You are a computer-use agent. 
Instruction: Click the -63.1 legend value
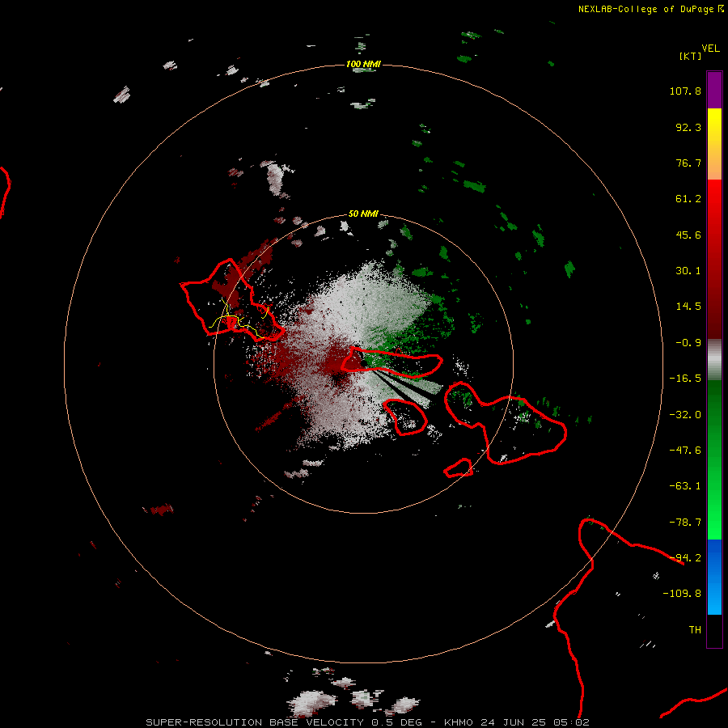click(685, 486)
